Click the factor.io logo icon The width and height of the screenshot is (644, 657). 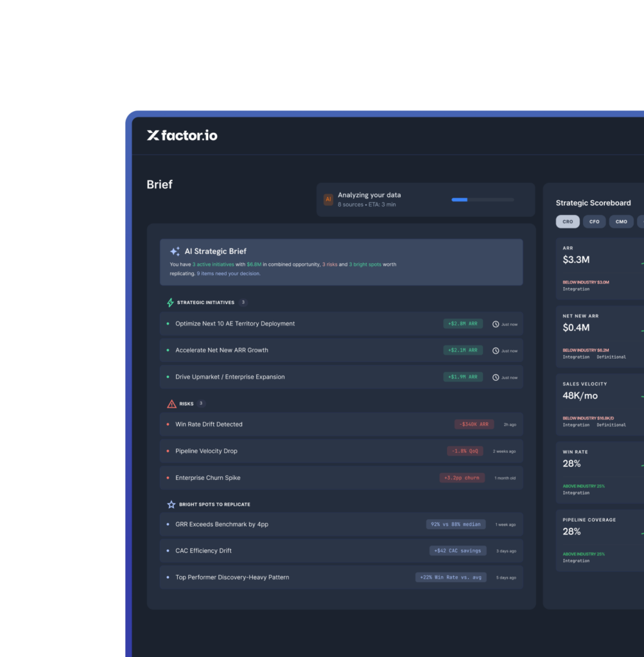click(x=153, y=135)
